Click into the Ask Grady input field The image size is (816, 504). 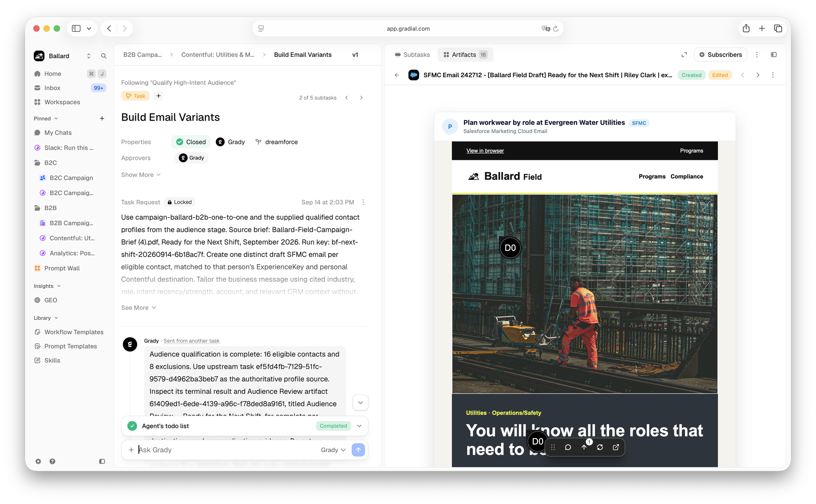click(x=226, y=450)
